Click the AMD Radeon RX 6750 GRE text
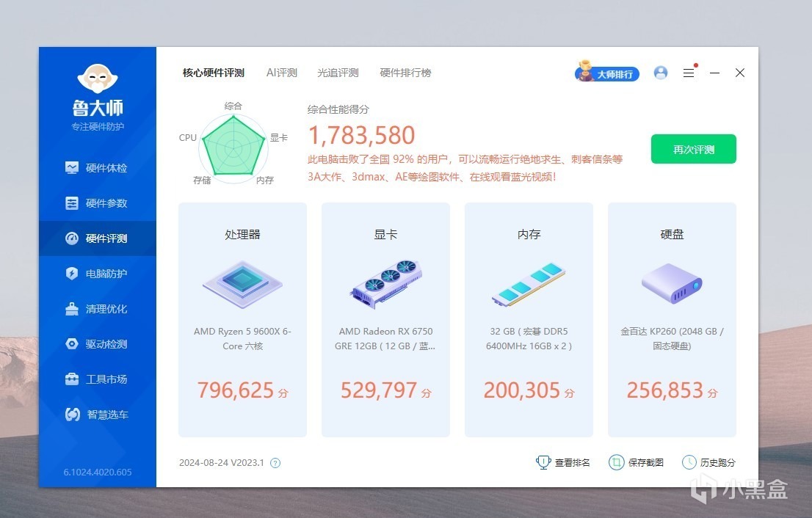Image resolution: width=812 pixels, height=518 pixels. (385, 338)
